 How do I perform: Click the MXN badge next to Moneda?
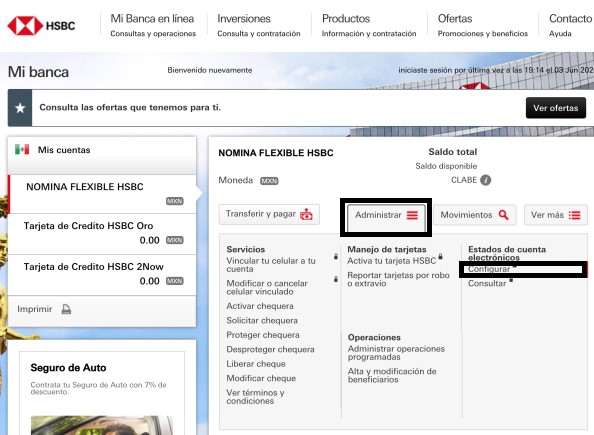[x=269, y=181]
